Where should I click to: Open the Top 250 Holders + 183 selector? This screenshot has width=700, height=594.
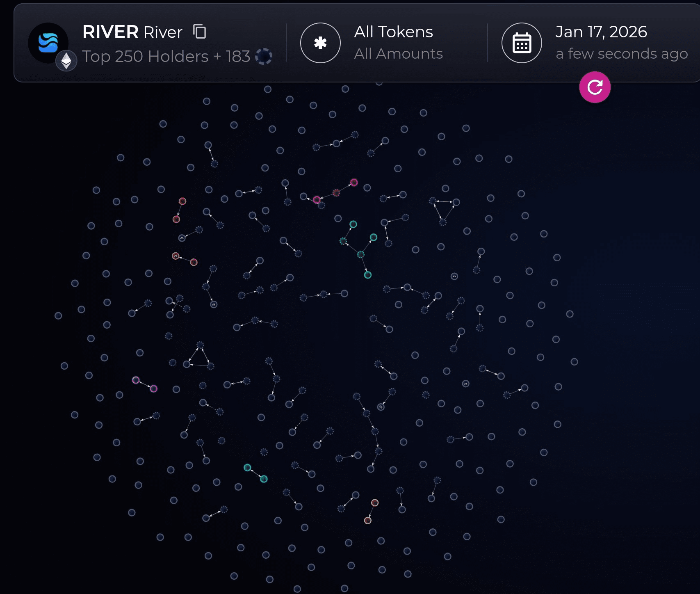point(166,57)
